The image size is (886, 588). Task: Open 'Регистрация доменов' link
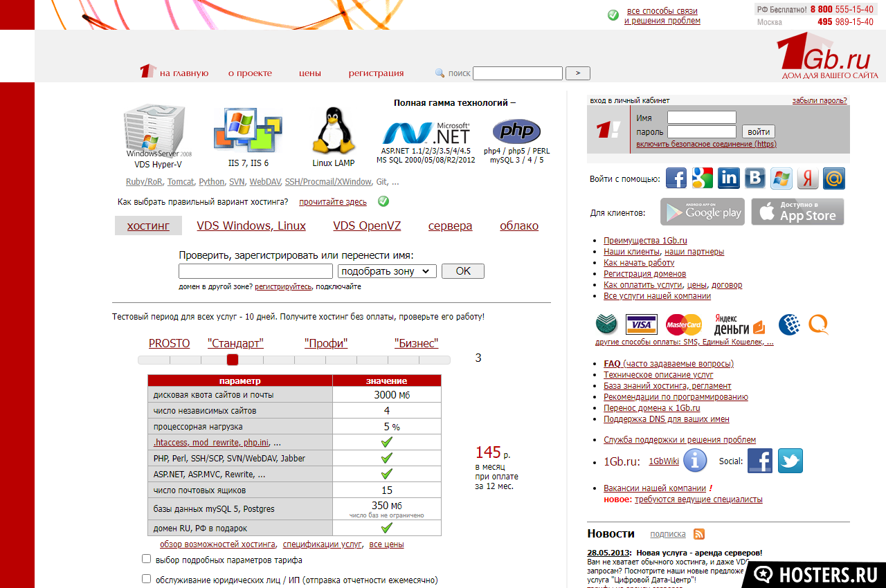point(645,273)
